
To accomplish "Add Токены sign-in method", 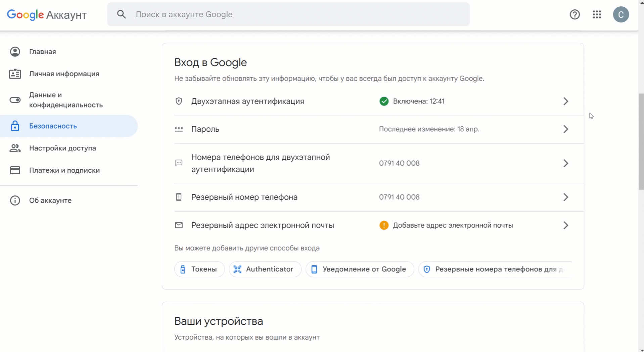I will 199,269.
